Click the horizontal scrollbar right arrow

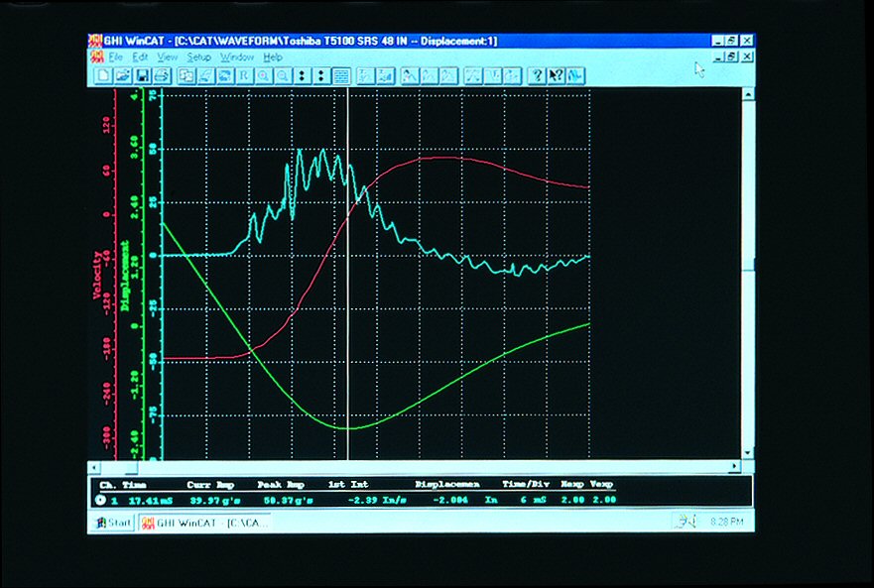[735, 466]
